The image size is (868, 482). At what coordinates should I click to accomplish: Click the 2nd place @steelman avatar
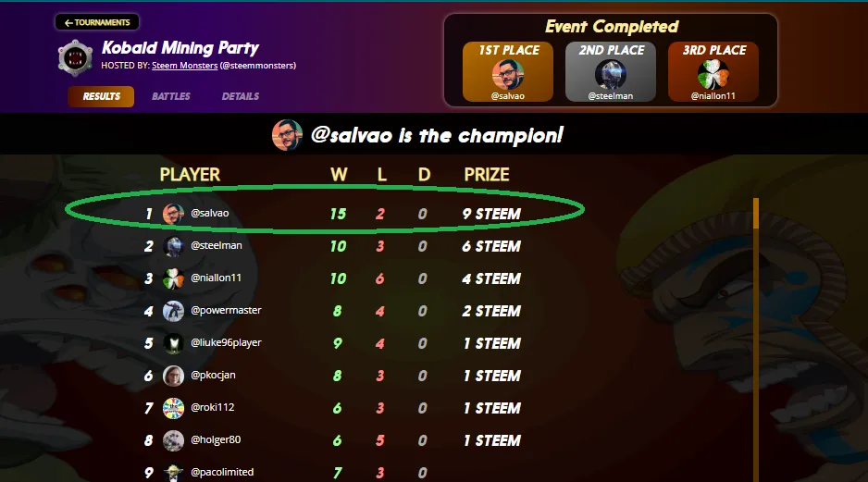(x=611, y=74)
